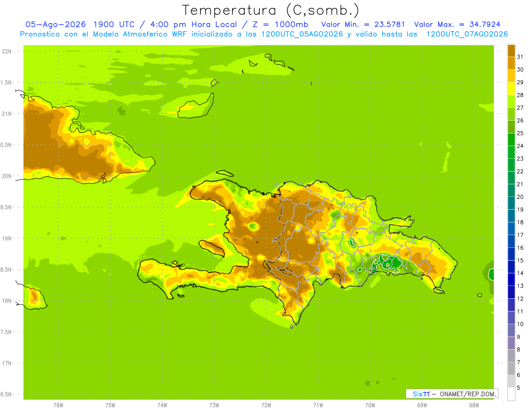
Task: Click the "76W" longitude axis label
Action: [x=58, y=405]
